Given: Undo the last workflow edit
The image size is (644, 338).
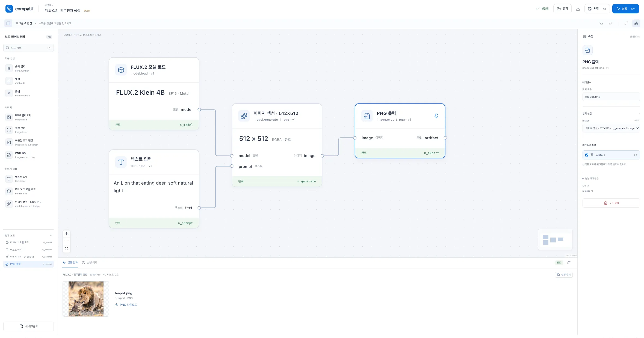Looking at the screenshot, I should 601,23.
